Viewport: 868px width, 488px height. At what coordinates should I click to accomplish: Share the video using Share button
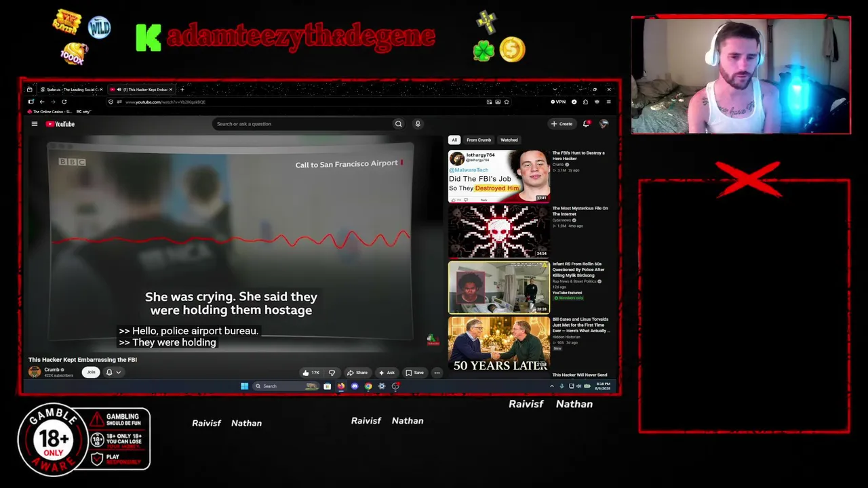(357, 373)
